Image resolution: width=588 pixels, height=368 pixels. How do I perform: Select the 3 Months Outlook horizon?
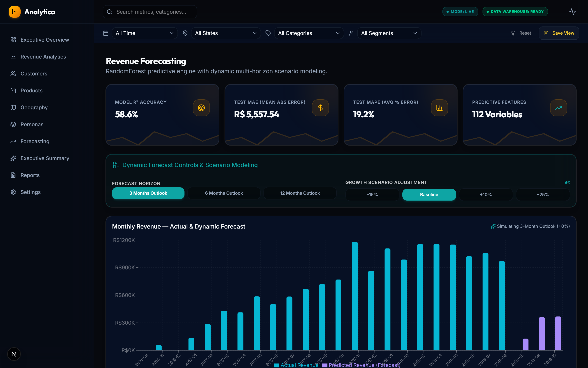click(148, 193)
